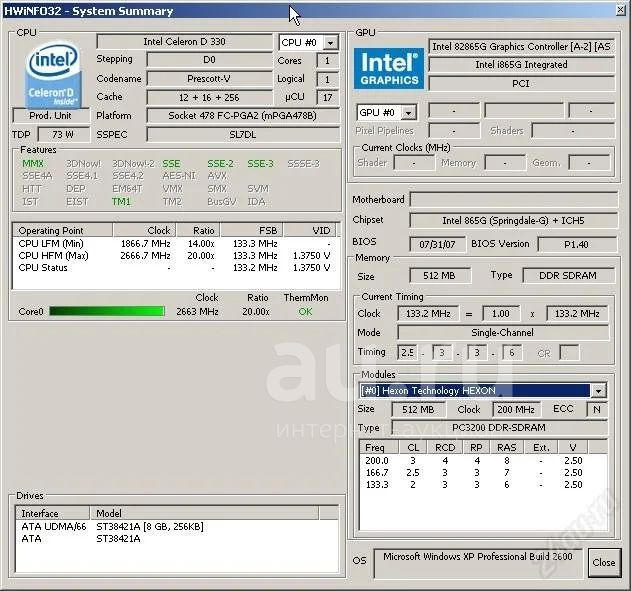Click the TDP value 73 W
Image resolution: width=631 pixels, height=591 pixels.
click(x=63, y=135)
